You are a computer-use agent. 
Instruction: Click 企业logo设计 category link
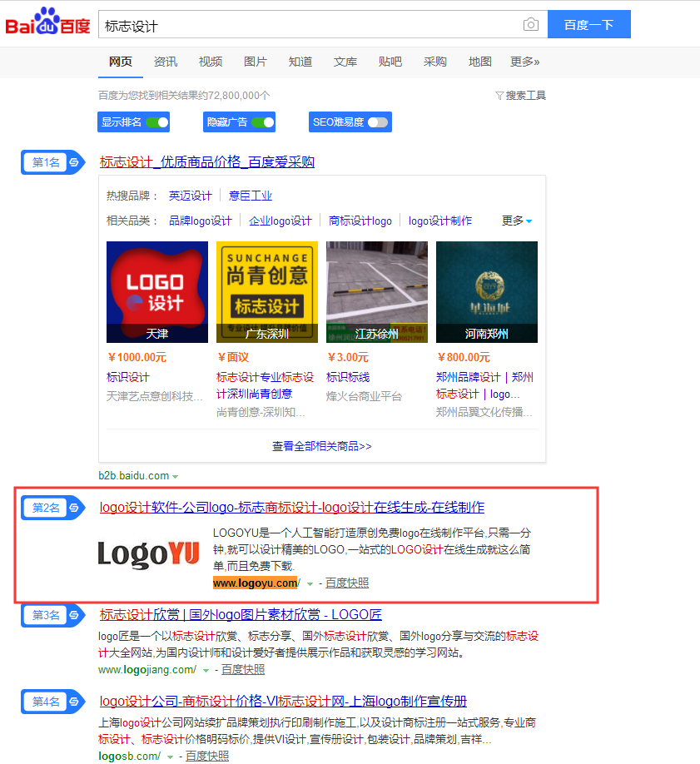point(280,221)
